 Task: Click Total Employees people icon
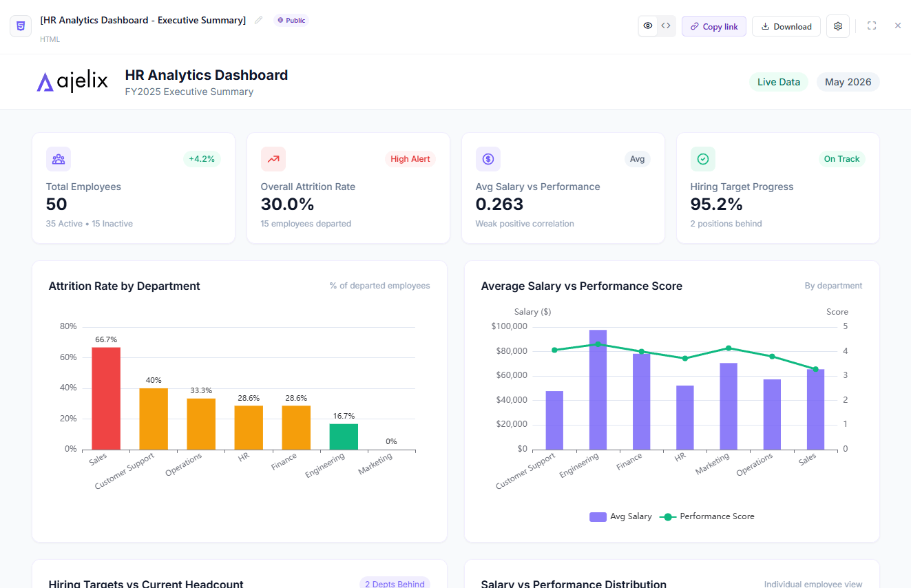click(x=59, y=159)
